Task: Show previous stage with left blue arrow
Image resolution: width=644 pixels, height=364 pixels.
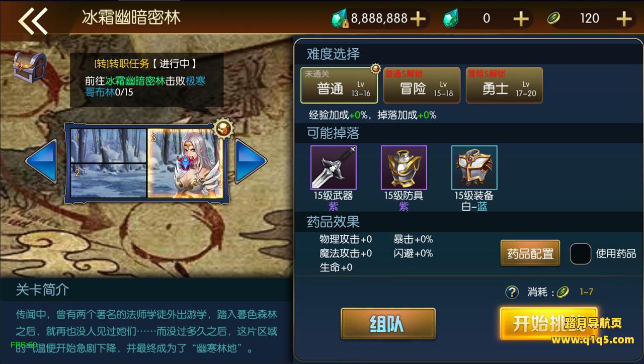Action: 41,161
